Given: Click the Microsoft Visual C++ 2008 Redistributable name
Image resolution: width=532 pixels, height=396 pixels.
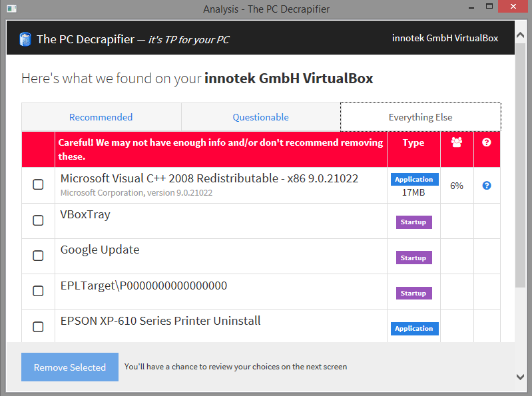Looking at the screenshot, I should pyautogui.click(x=209, y=178).
